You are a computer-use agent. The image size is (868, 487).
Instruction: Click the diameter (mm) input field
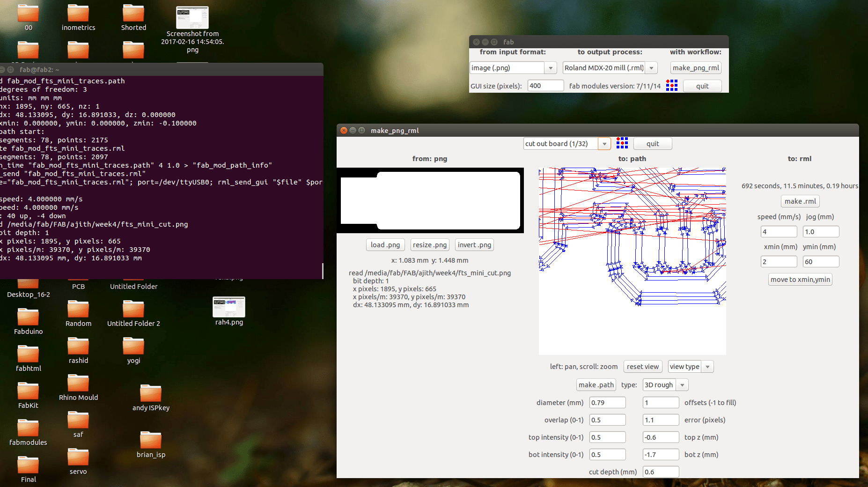coord(607,403)
